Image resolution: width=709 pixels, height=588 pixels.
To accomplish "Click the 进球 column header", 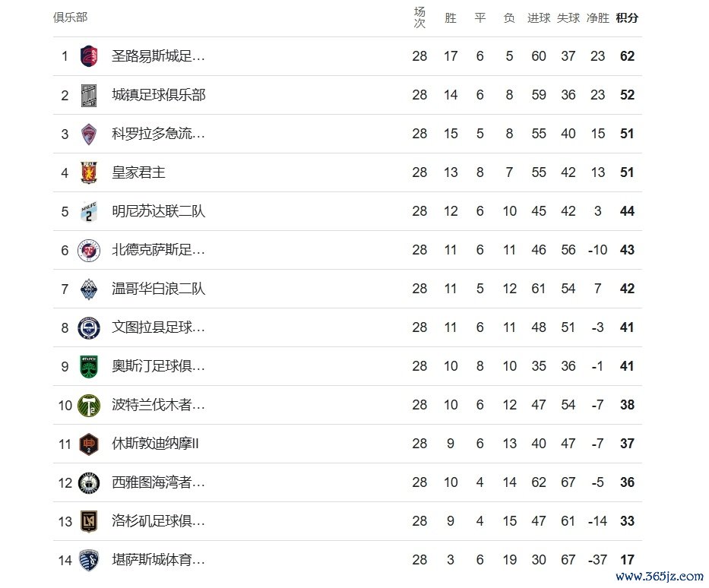I will (x=539, y=17).
